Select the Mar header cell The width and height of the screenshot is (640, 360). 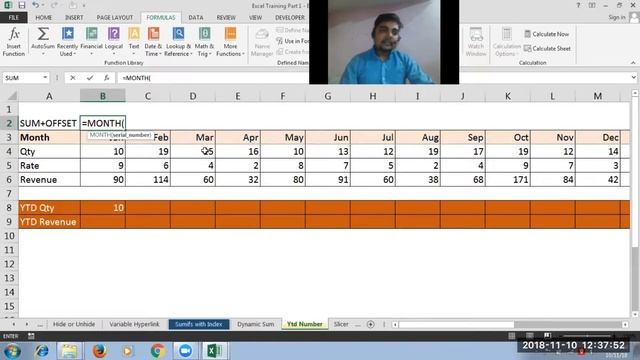(193, 138)
